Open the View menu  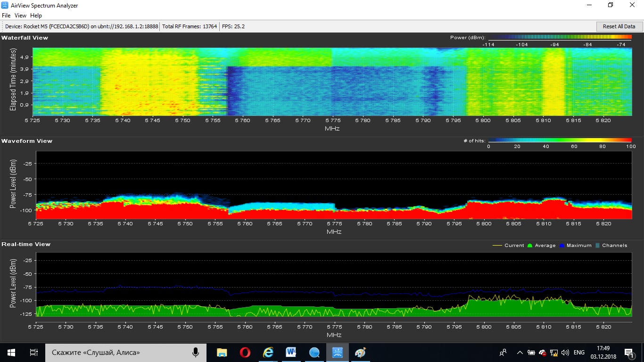(20, 16)
